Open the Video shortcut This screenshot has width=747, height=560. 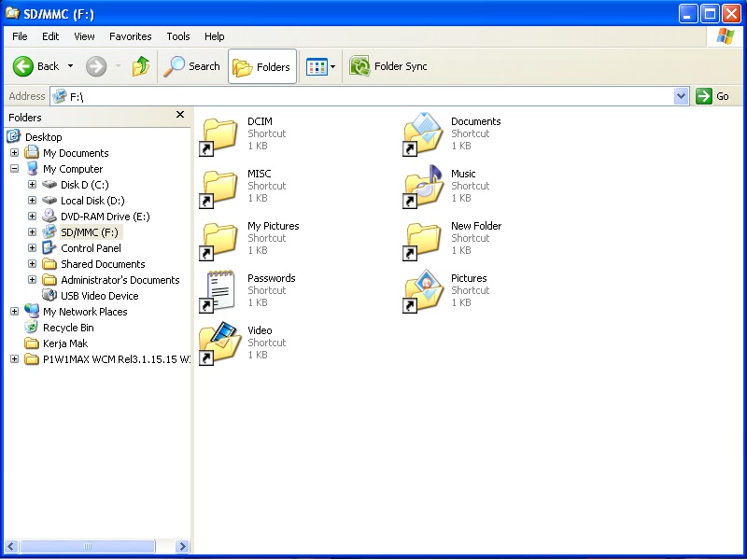(220, 342)
